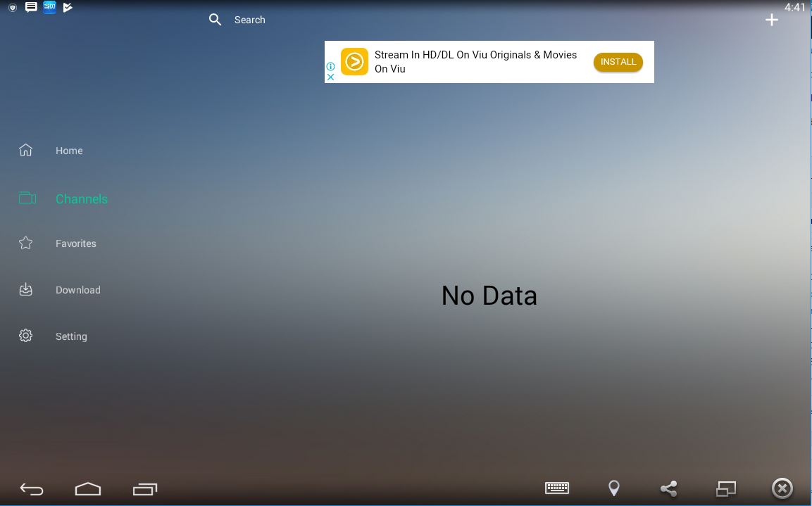This screenshot has height=506, width=812.
Task: Tap the share icon in bottom bar
Action: click(x=668, y=488)
